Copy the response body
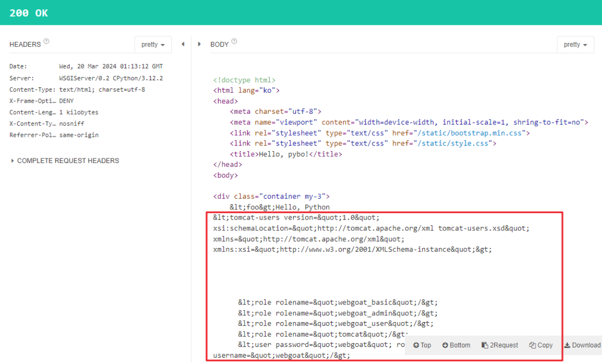602x364 pixels. pyautogui.click(x=540, y=345)
